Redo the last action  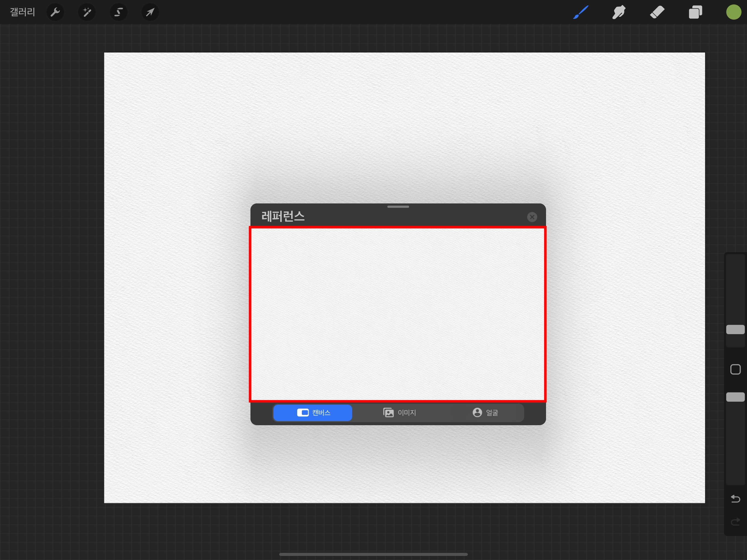(735, 522)
